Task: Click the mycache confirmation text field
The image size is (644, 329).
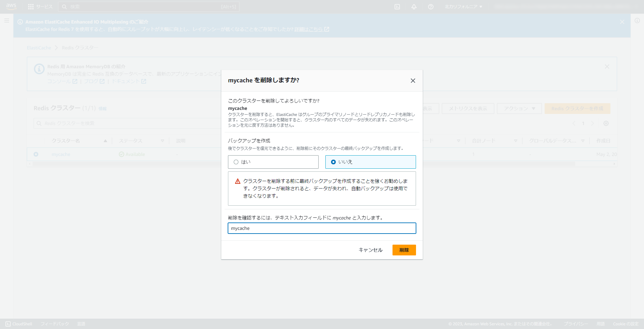Action: (321, 228)
